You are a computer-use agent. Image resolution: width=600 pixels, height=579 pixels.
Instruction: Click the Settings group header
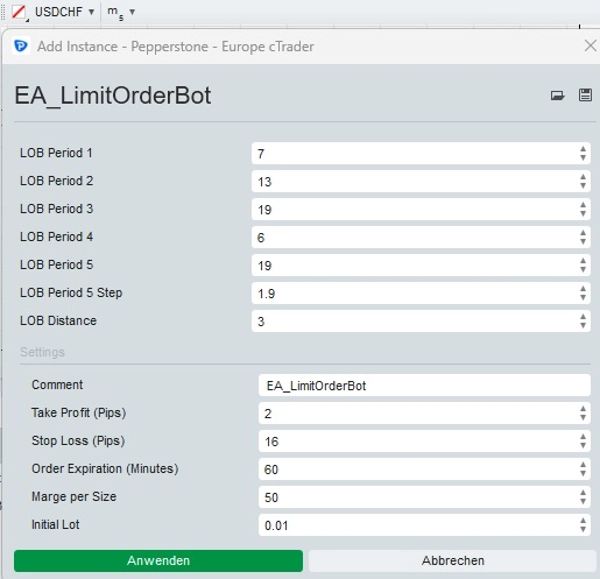(42, 352)
